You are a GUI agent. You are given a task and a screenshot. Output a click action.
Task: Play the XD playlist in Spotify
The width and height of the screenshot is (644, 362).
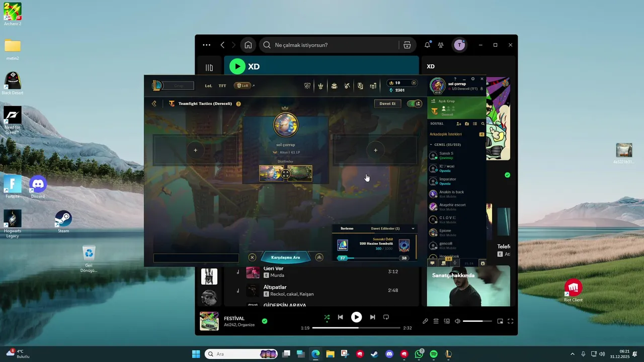237,66
